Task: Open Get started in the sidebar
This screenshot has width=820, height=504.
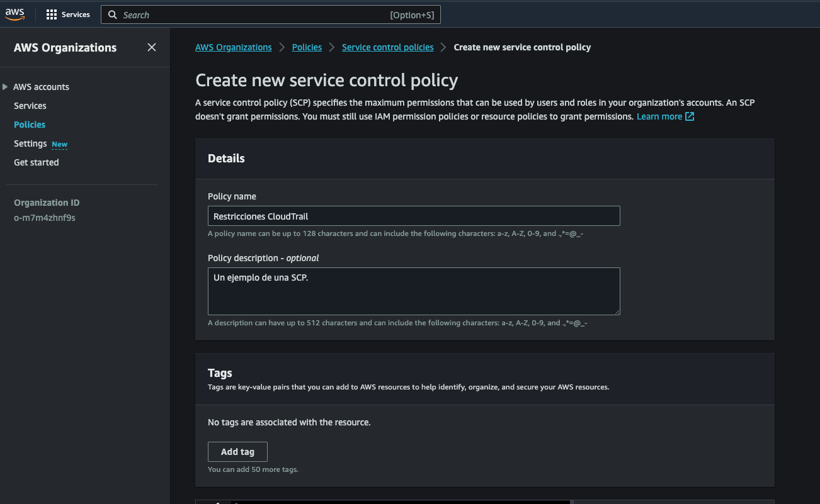Action: pos(37,162)
